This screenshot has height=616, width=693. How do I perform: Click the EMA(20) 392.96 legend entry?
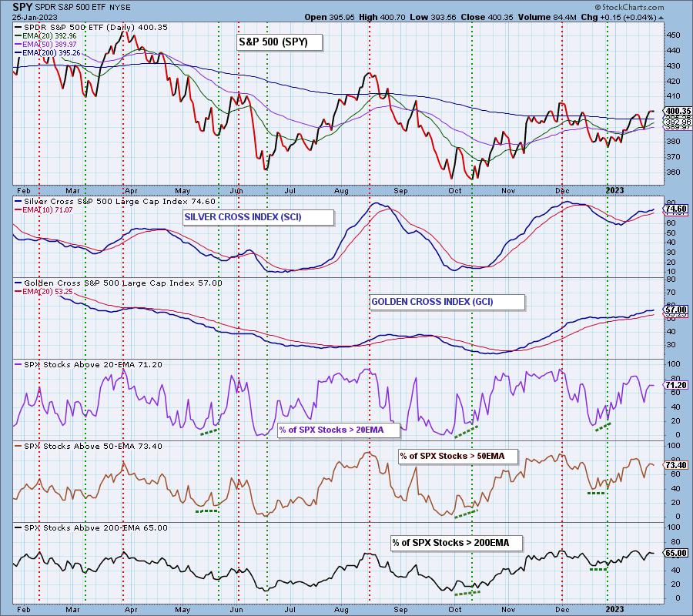45,35
